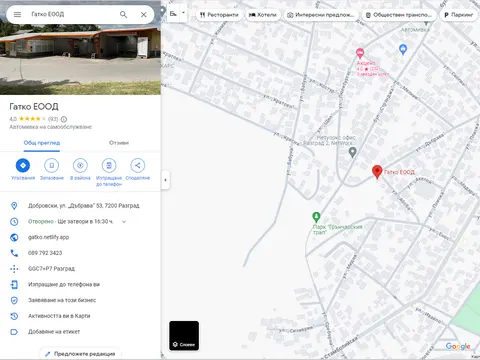
Task: Click the plus code G6C7+P7 Разград
Action: (51, 269)
